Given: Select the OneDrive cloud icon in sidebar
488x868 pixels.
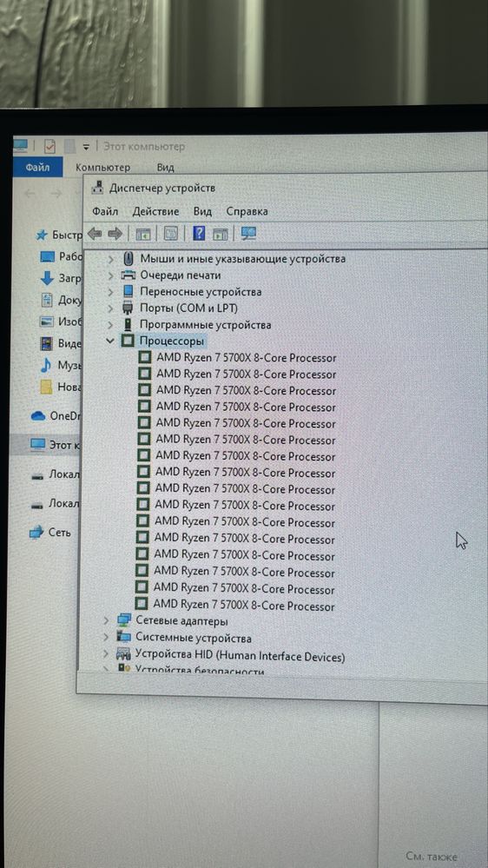Looking at the screenshot, I should point(38,415).
